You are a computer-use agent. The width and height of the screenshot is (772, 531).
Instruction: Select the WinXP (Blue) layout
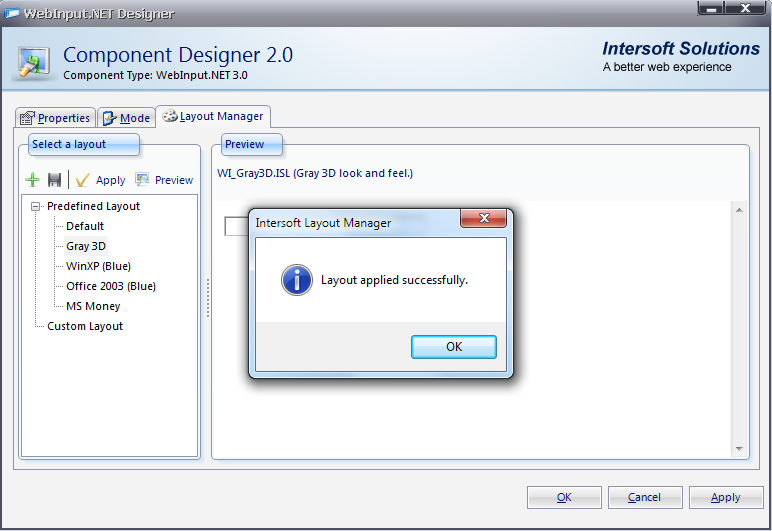point(98,266)
